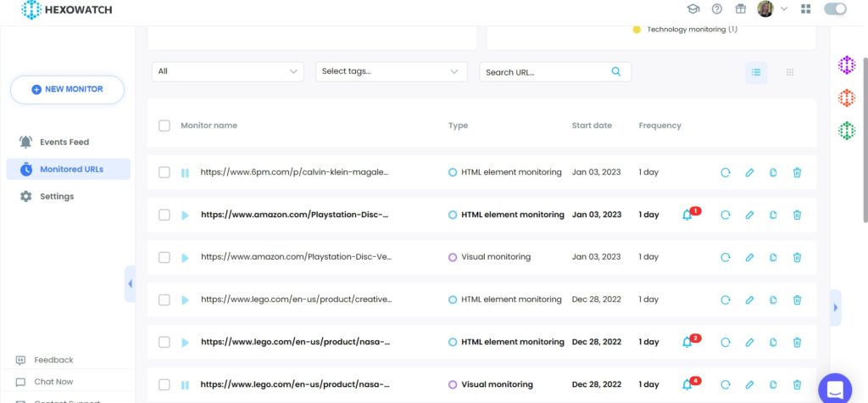Screen dimensions: 868x403
Task: Click notification bell with 2 alerts
Action: 690,341
